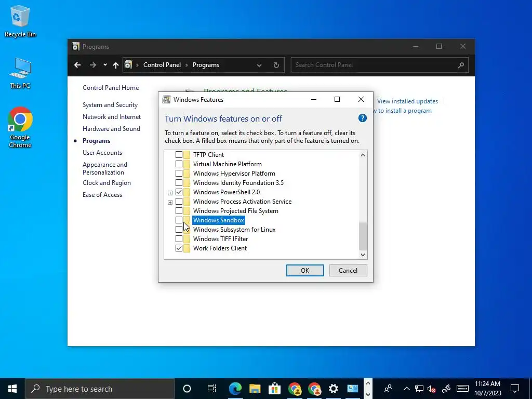
Task: Go to Network and Internet category
Action: (x=112, y=117)
